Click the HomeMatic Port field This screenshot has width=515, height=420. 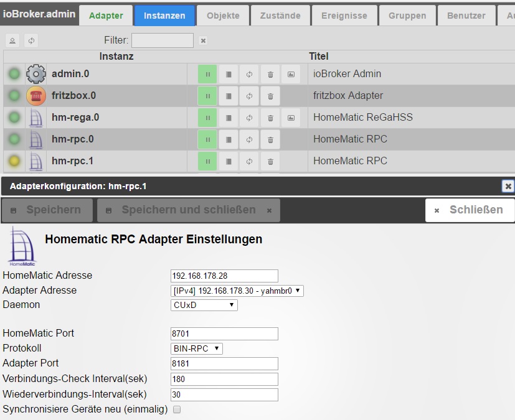(224, 334)
